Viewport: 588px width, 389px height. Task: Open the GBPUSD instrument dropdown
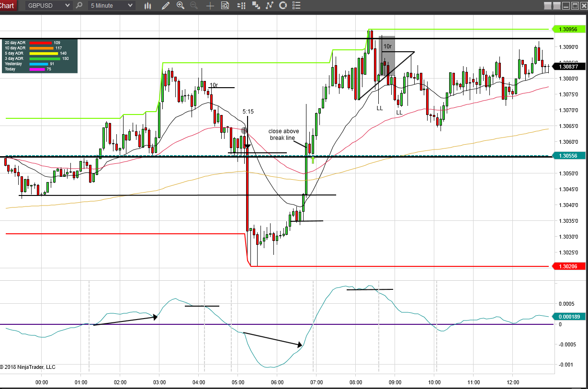(x=49, y=6)
